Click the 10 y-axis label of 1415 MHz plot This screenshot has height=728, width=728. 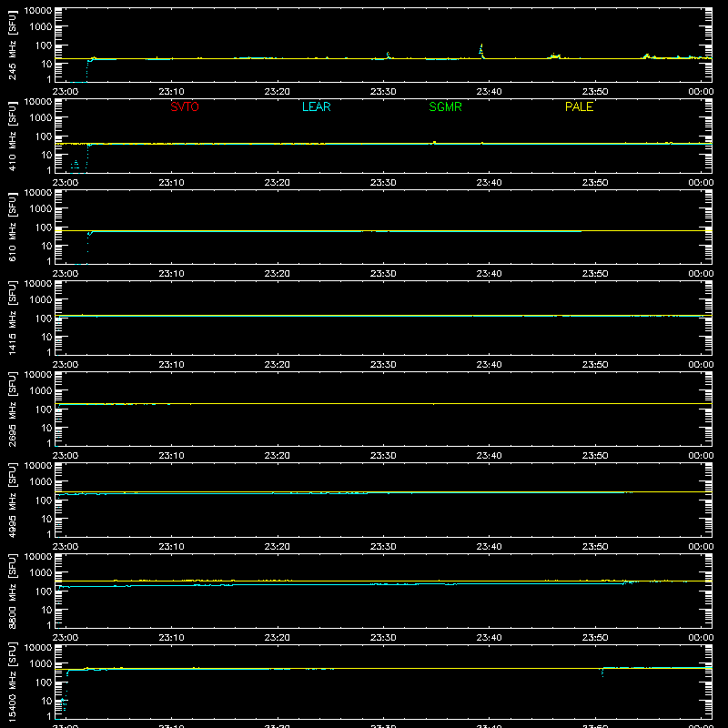[46, 337]
